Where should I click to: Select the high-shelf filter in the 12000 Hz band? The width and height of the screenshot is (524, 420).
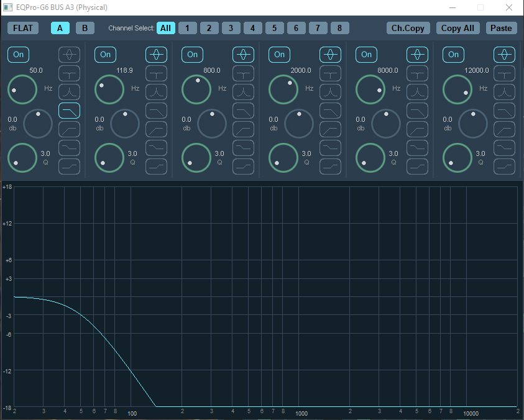pos(504,167)
